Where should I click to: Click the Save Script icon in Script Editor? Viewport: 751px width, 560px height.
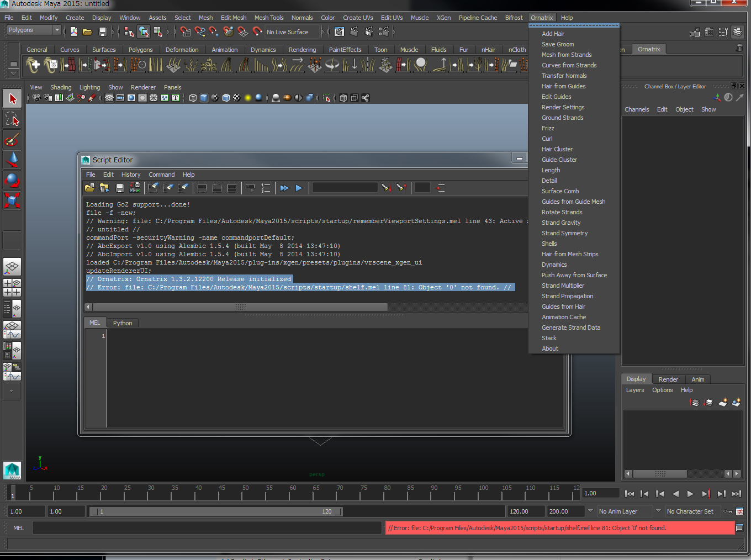pyautogui.click(x=119, y=188)
